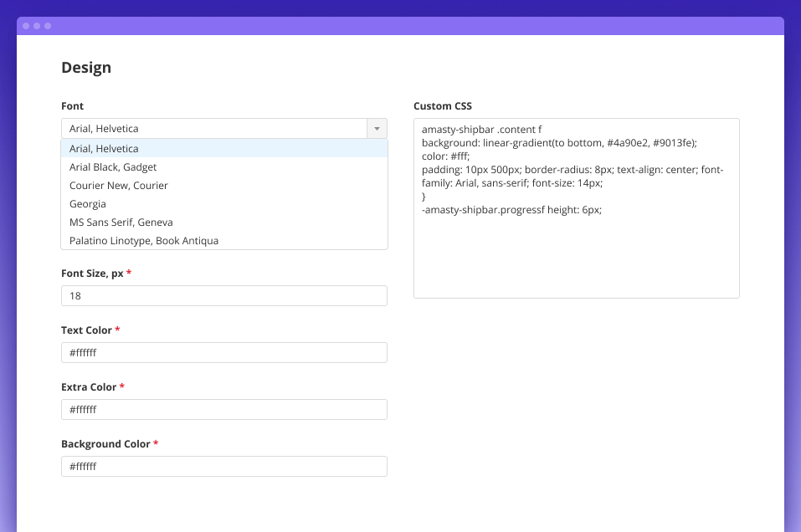The height and width of the screenshot is (532, 801).
Task: Click the Custom CSS label
Action: click(442, 106)
